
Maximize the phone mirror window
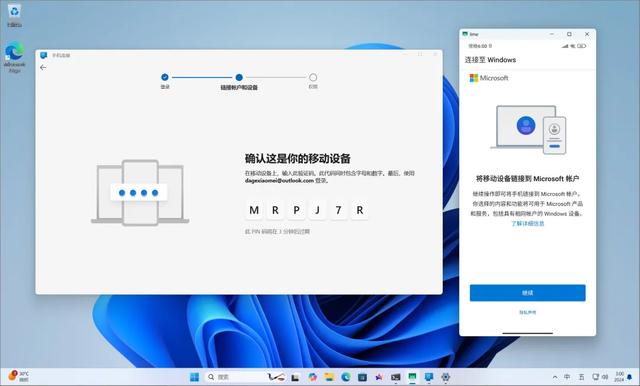click(569, 34)
